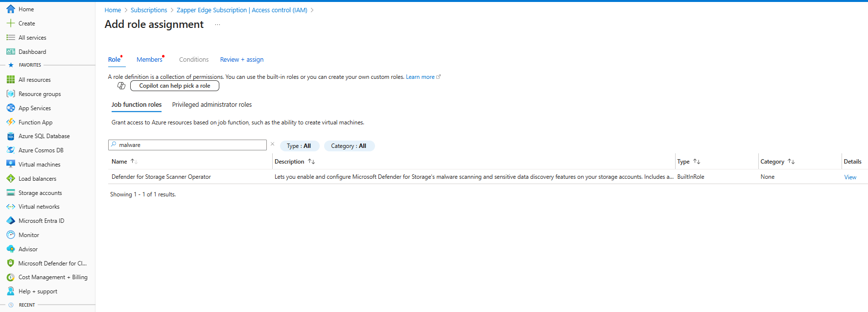
Task: Open Cost Management + Billing icon
Action: pyautogui.click(x=11, y=277)
